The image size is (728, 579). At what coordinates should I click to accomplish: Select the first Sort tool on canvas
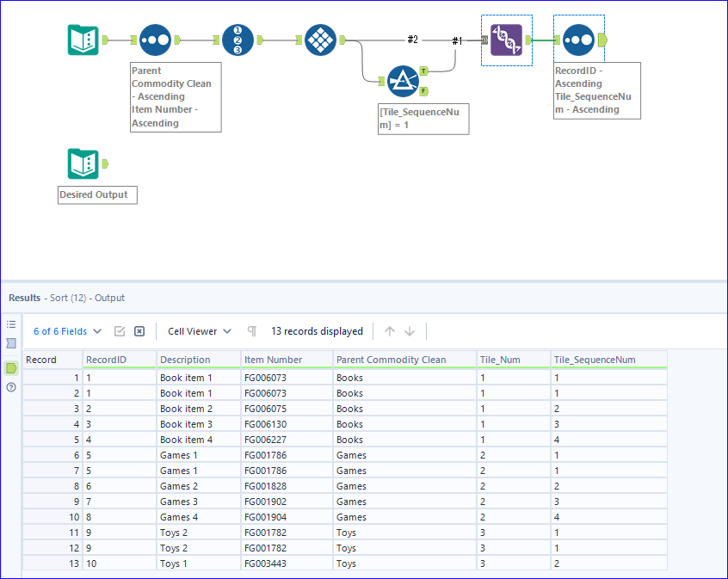156,40
